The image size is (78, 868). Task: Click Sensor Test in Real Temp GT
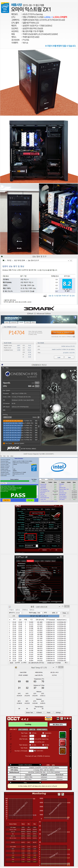click(x=29, y=712)
